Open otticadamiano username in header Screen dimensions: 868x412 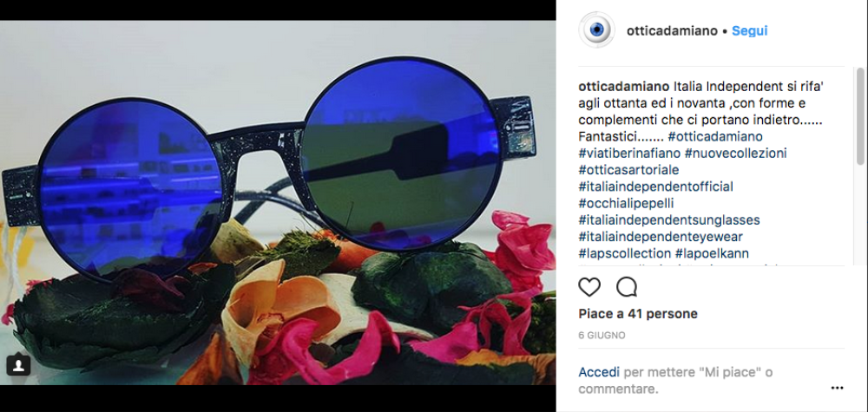(672, 31)
